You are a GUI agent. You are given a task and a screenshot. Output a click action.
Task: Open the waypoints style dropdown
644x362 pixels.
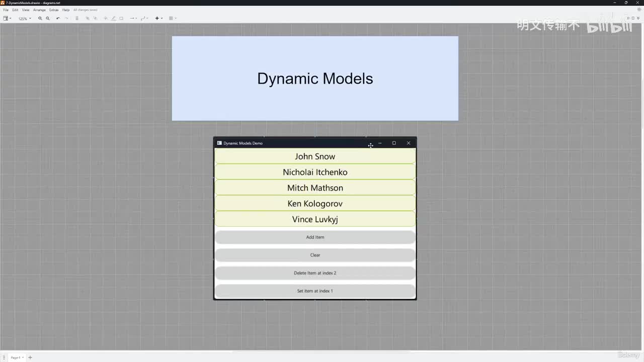[x=144, y=19]
